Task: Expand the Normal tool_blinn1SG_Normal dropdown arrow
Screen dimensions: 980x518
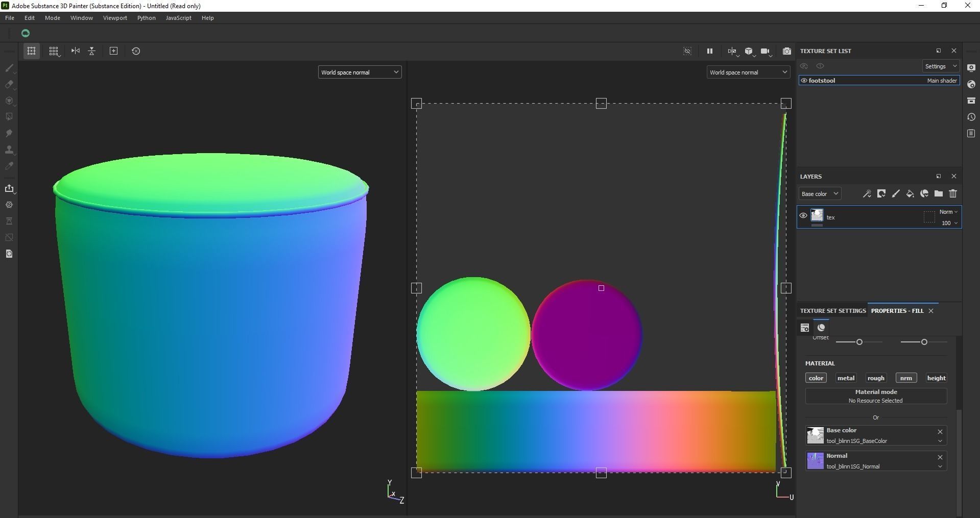Action: pos(940,466)
